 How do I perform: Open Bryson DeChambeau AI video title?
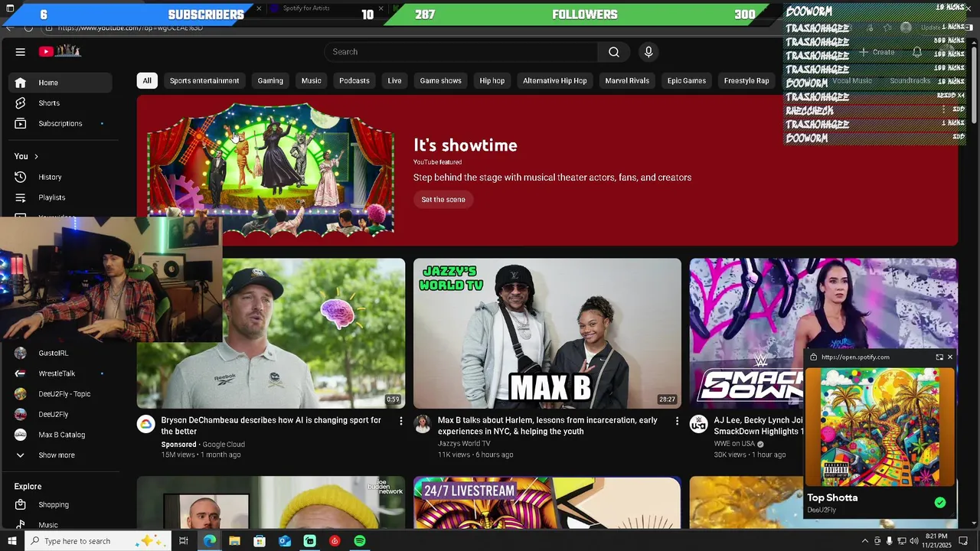click(x=271, y=425)
